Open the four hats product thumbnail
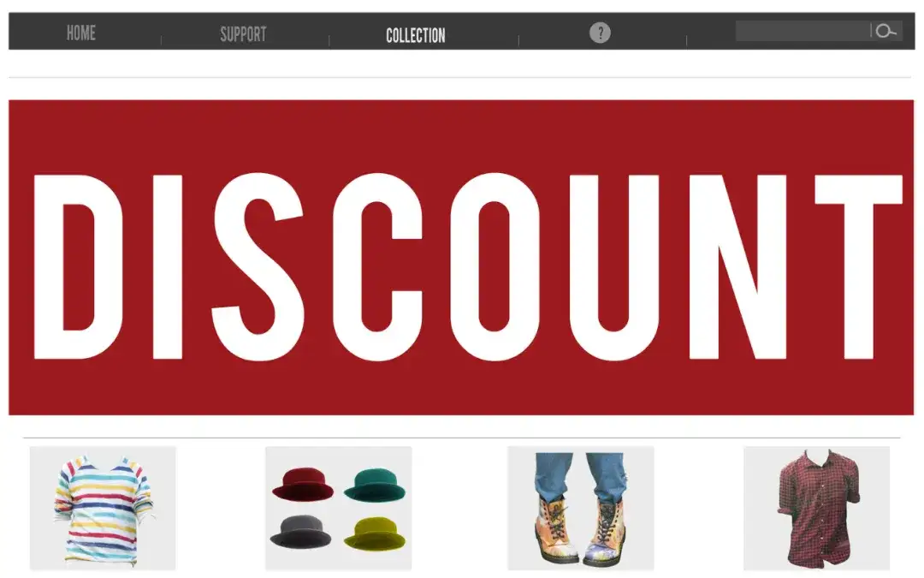The height and width of the screenshot is (578, 924). 339,509
